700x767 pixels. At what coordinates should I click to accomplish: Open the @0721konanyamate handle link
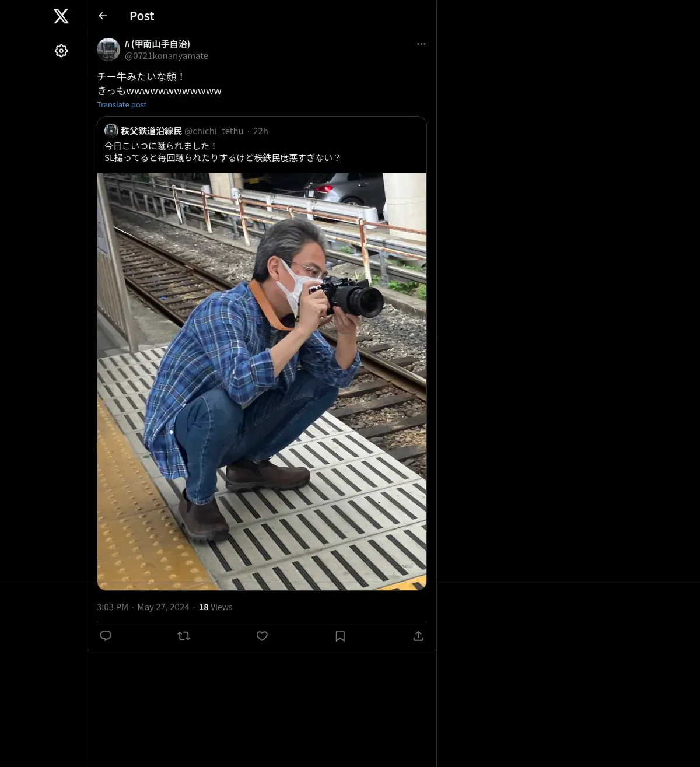pos(166,56)
